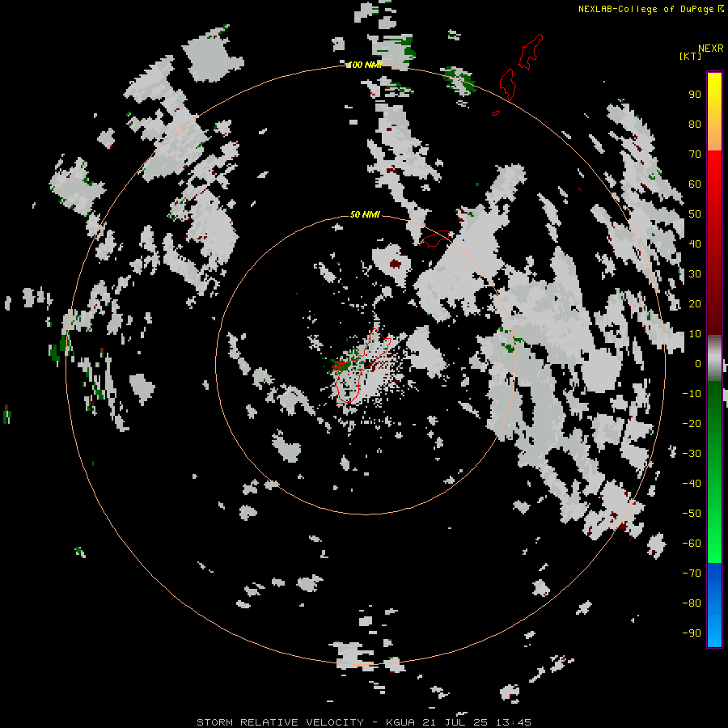Click the positive 70 scale value
Screen dimensions: 728x728
(x=695, y=154)
